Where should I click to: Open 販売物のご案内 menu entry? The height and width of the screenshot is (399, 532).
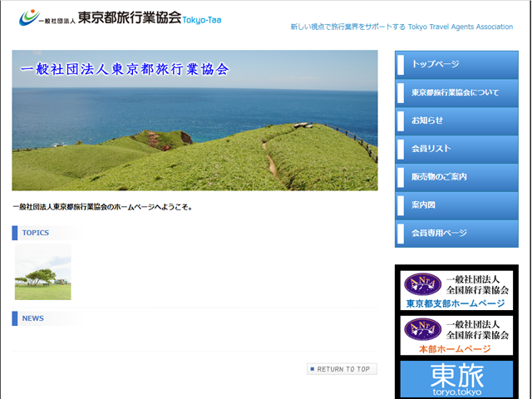click(456, 177)
